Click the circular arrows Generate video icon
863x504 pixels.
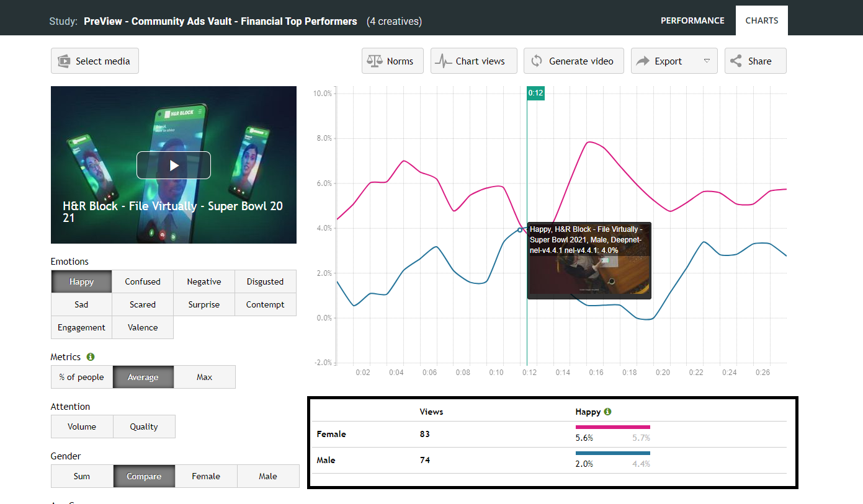tap(537, 61)
